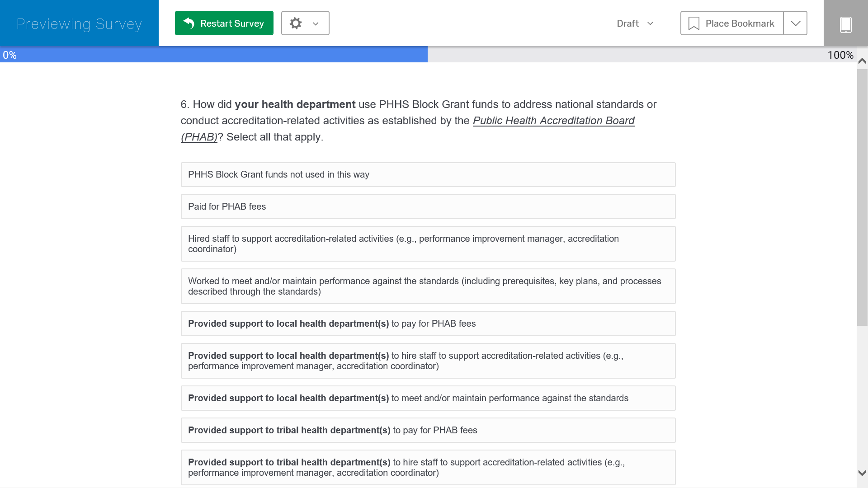Expand the Place Bookmark options arrow

coord(795,23)
